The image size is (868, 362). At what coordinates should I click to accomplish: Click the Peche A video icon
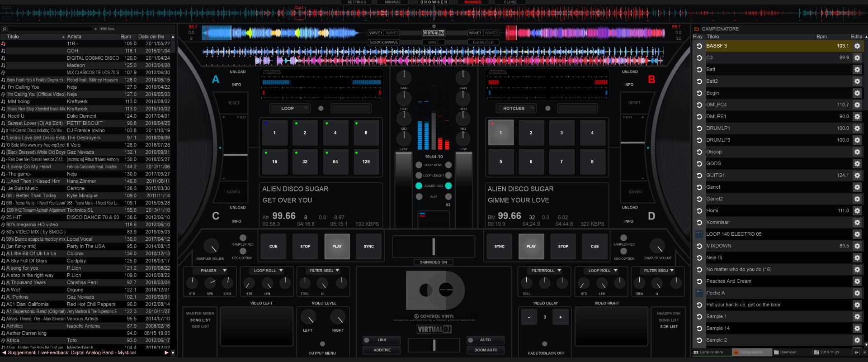(699, 293)
